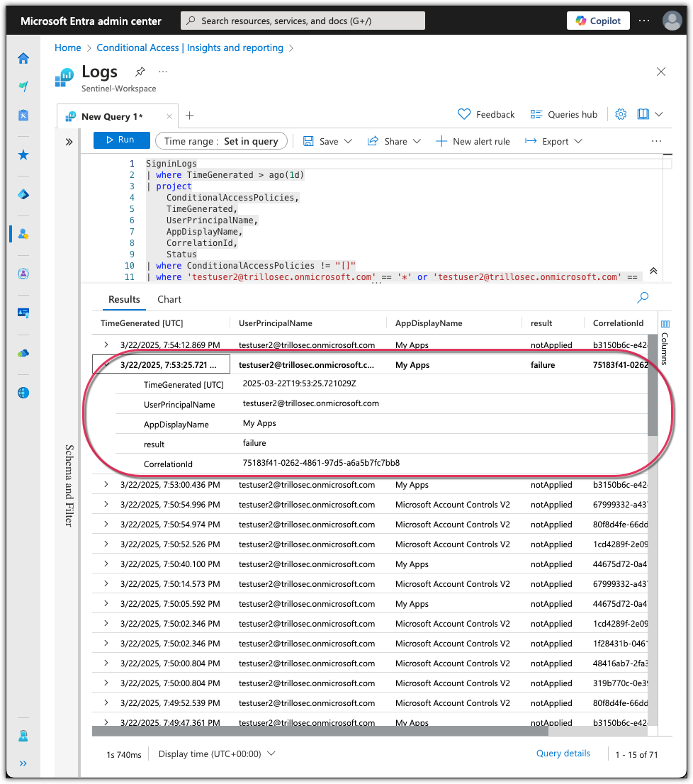Expand the dropdown next to book icon

(x=659, y=115)
